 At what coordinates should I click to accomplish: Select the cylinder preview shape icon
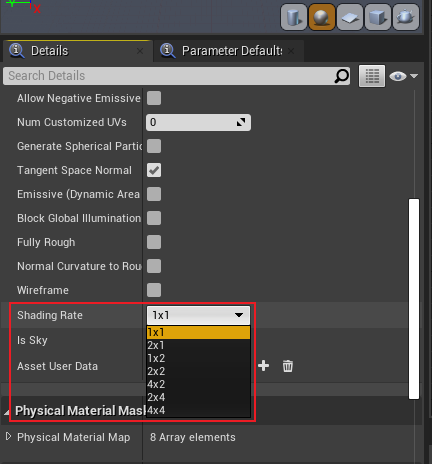click(x=294, y=17)
